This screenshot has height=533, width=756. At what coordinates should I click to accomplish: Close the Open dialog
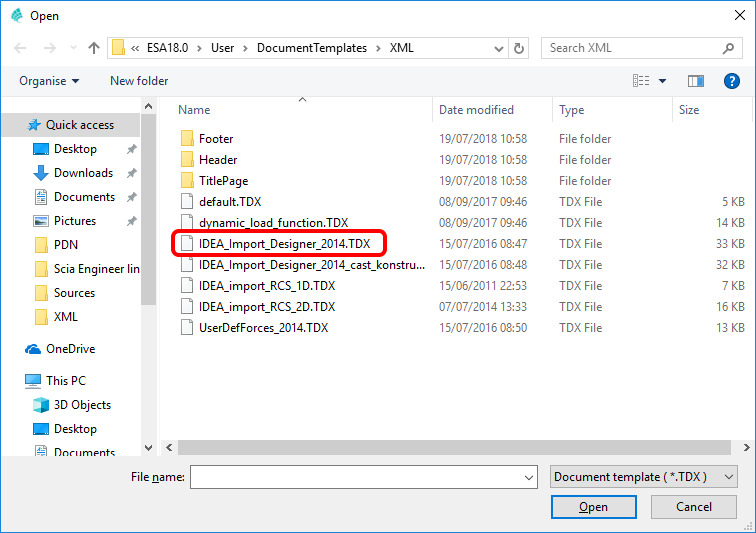tap(740, 15)
